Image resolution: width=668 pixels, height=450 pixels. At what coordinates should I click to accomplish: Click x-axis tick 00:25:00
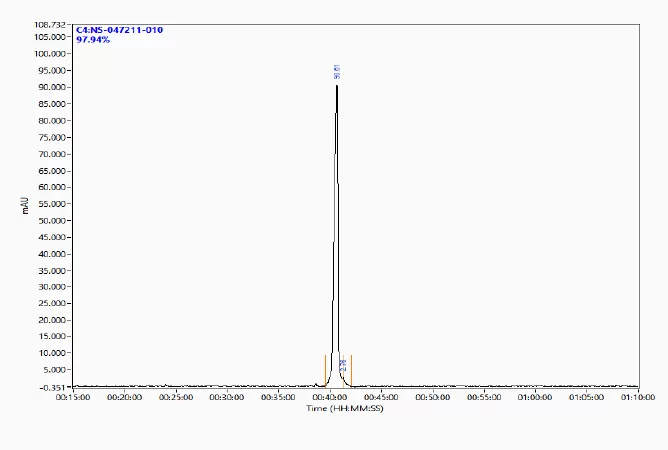(176, 397)
